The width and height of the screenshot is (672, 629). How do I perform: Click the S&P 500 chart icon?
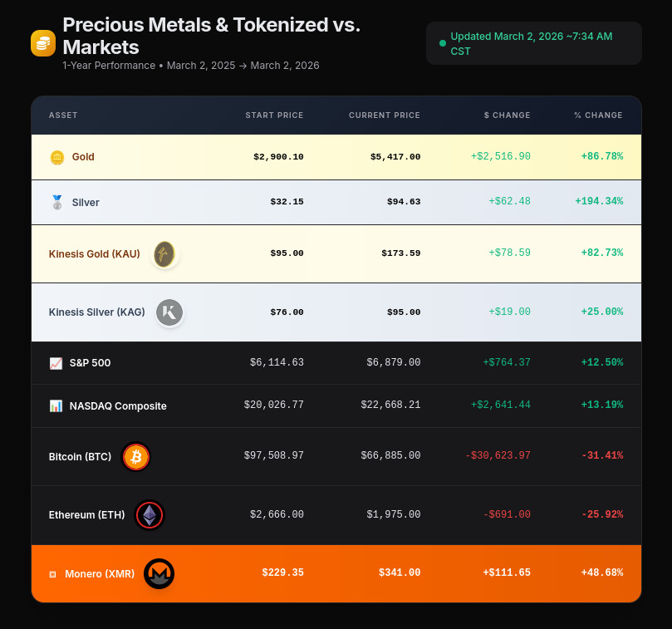pos(56,363)
